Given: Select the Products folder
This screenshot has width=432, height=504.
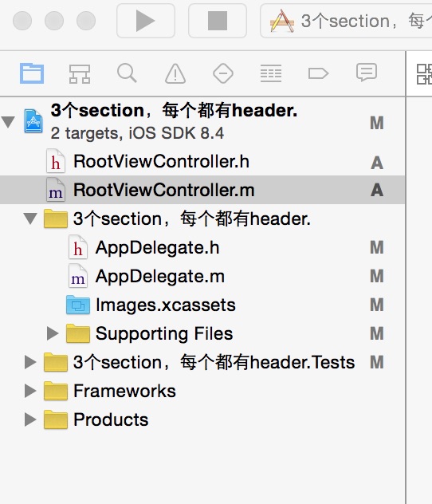Looking at the screenshot, I should [x=56, y=419].
